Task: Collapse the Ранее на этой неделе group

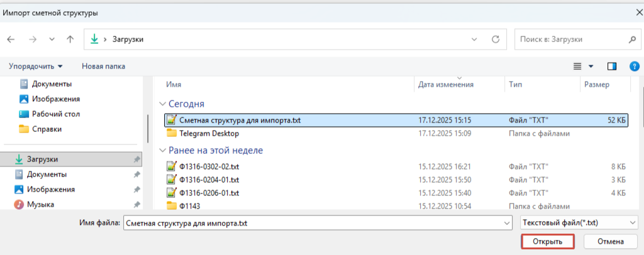Action: 163,151
